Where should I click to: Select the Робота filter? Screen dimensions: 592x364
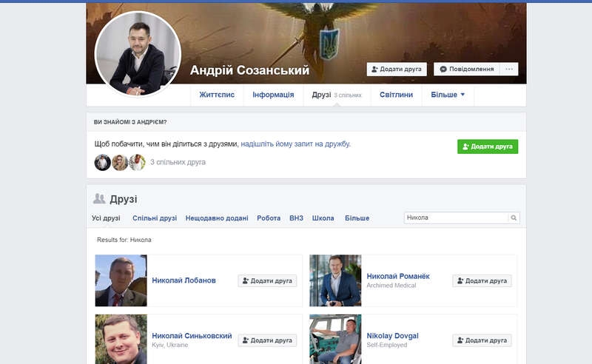(x=269, y=218)
